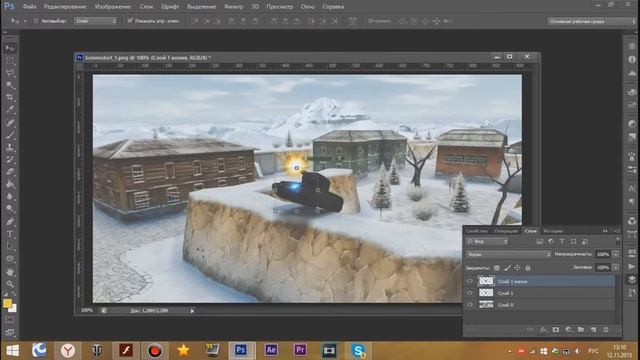Image resolution: width=640 pixels, height=360 pixels.
Task: Filter layers by adjustment icon
Action: tap(551, 242)
